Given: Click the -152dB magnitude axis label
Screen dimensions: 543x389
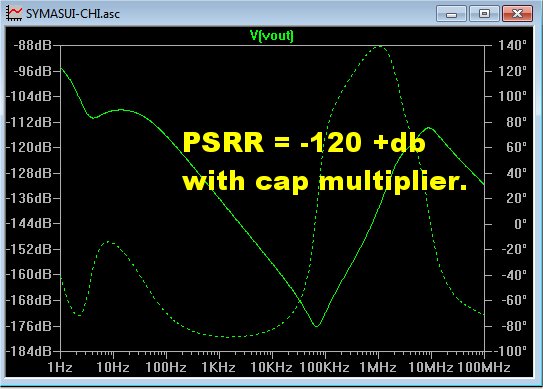Looking at the screenshot, I should tap(29, 249).
